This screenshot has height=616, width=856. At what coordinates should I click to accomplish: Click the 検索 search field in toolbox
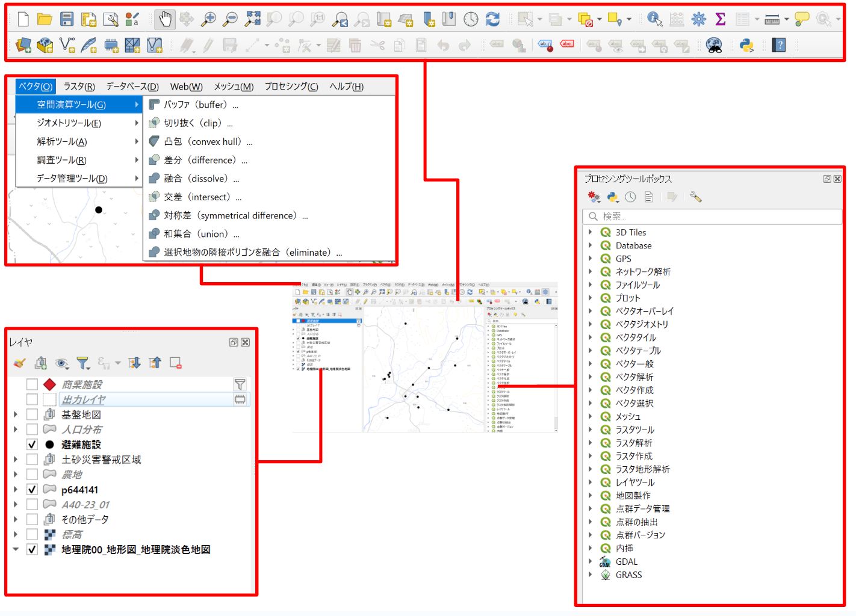712,216
